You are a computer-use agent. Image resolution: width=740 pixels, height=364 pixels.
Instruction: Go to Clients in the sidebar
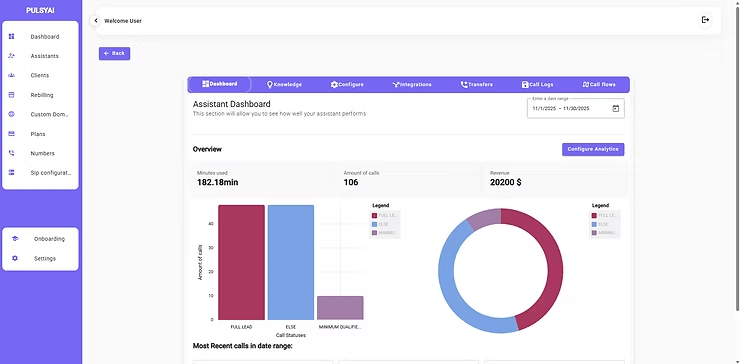point(40,75)
